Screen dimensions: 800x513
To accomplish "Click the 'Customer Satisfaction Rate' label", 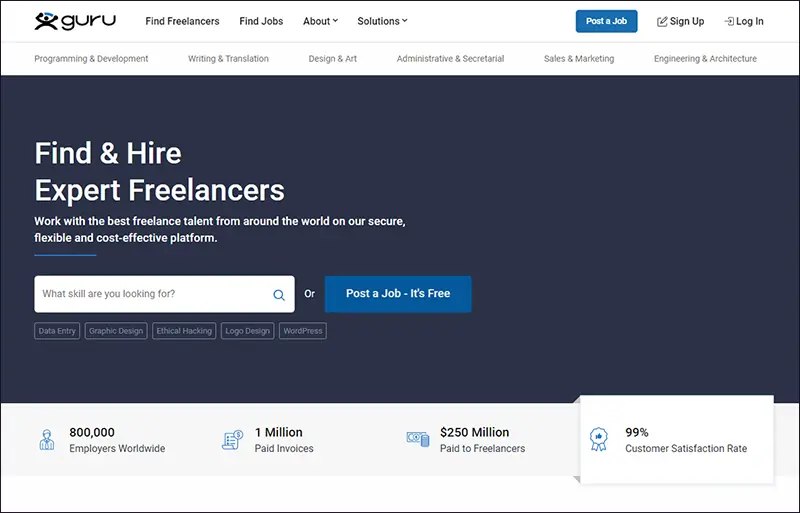I will tap(686, 449).
